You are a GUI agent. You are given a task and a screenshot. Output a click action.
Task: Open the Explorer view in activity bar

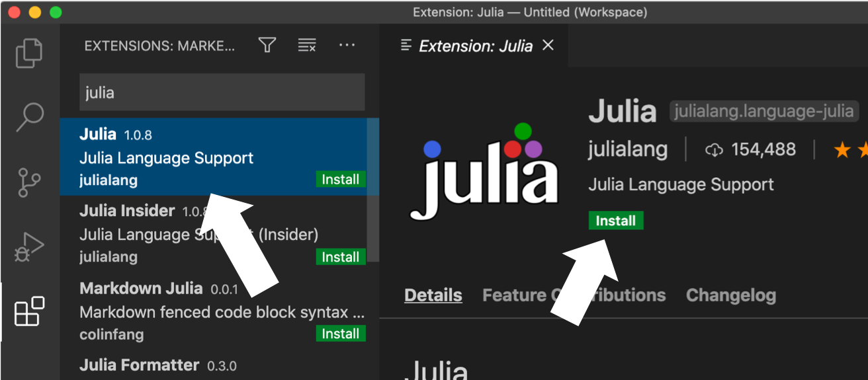click(29, 53)
